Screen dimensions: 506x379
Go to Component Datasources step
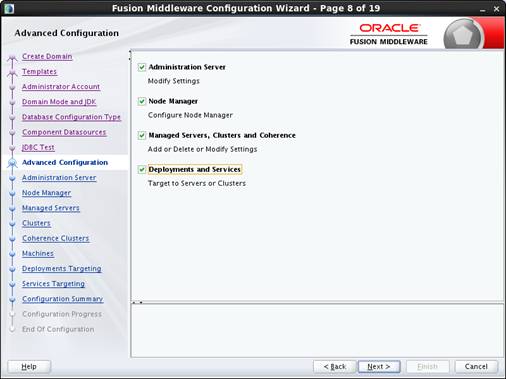[x=64, y=132]
